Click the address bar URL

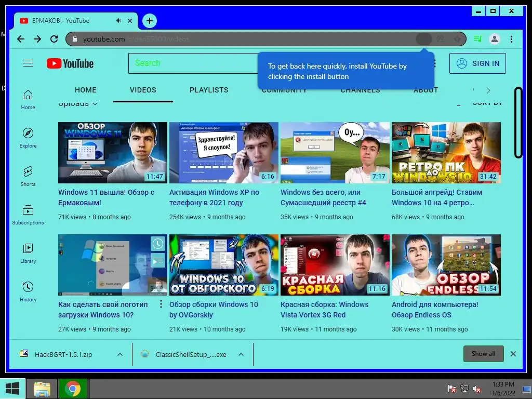136,39
